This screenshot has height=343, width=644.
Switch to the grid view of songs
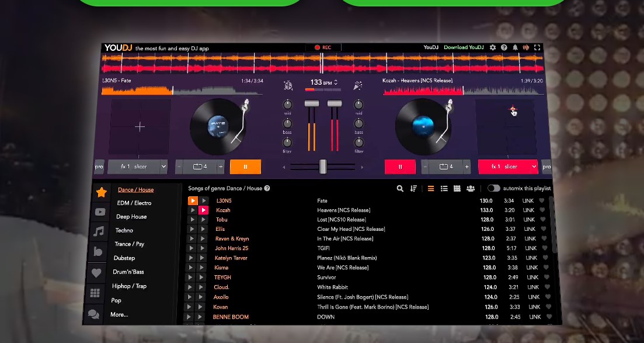[457, 188]
